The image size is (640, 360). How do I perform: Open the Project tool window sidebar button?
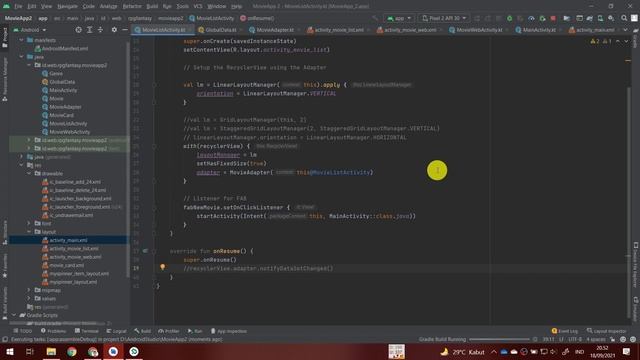click(x=5, y=37)
